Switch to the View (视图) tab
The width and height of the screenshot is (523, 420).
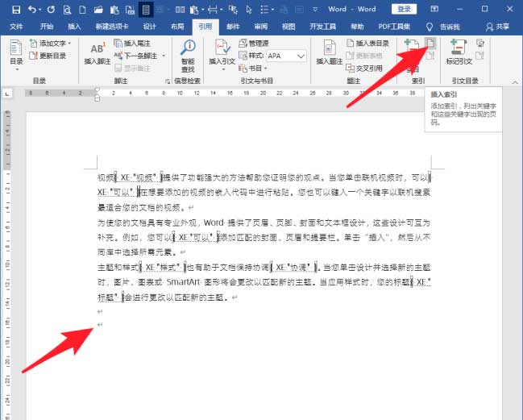point(285,26)
